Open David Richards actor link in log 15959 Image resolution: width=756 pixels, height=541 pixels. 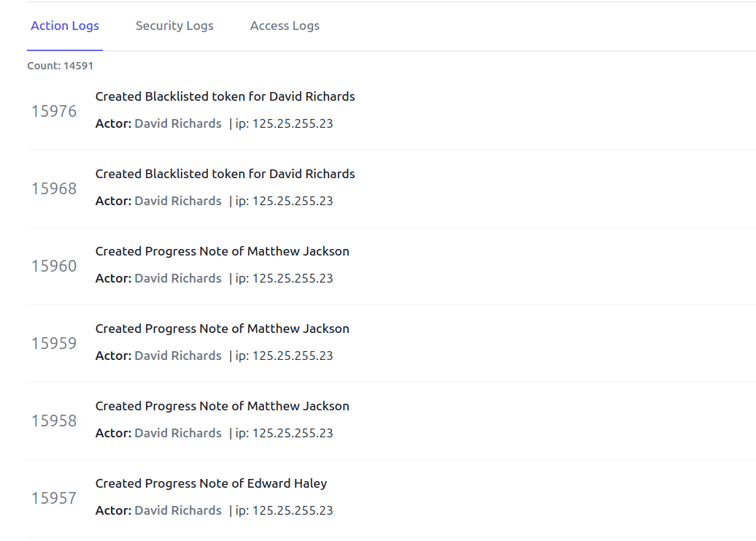coord(178,356)
